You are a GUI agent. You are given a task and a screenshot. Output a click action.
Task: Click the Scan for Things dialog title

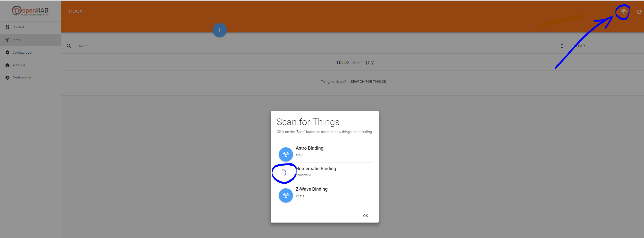coord(308,122)
